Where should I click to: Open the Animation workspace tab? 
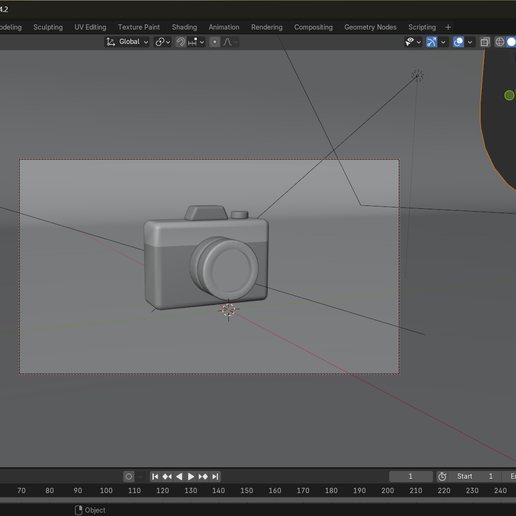(x=224, y=27)
